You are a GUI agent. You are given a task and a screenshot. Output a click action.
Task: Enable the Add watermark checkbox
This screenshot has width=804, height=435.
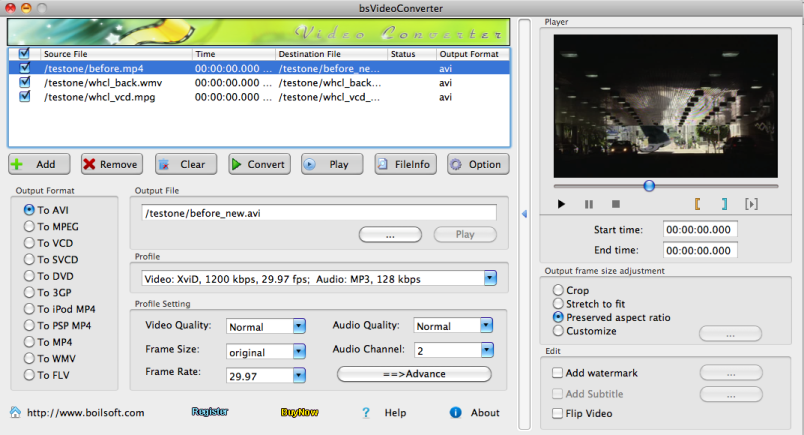pyautogui.click(x=557, y=373)
